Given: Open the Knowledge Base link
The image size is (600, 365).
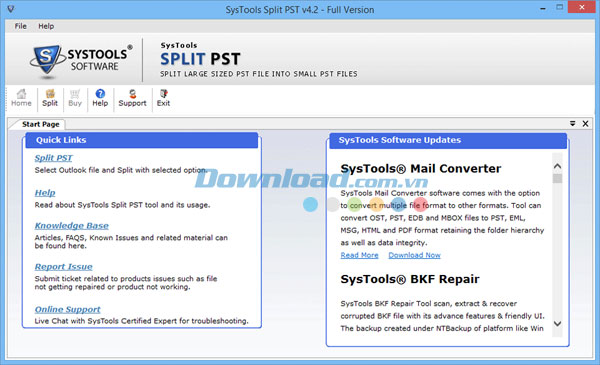Looking at the screenshot, I should click(72, 226).
